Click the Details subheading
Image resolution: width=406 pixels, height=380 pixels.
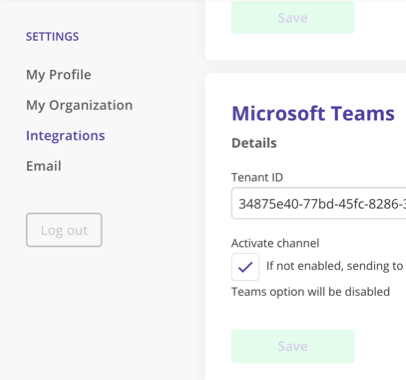[254, 143]
